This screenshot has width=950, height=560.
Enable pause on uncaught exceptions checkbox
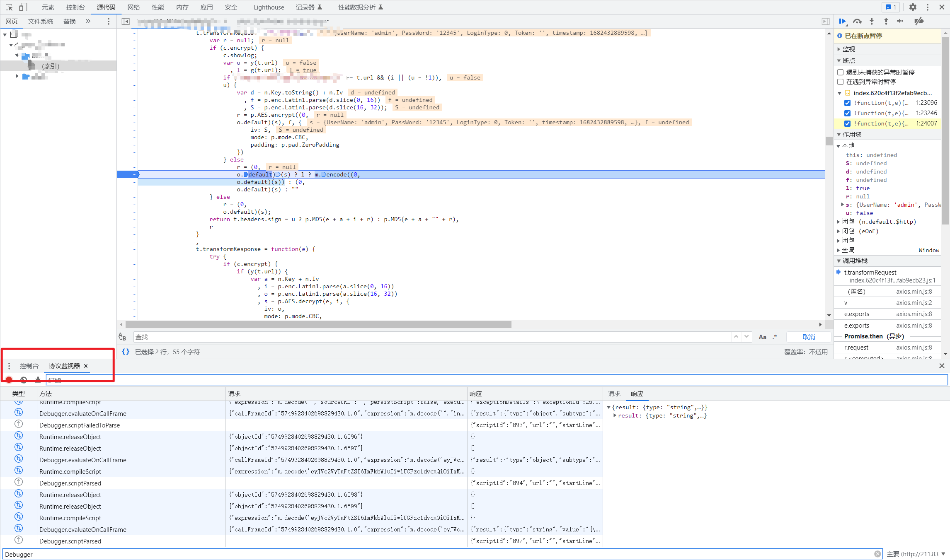pyautogui.click(x=841, y=72)
